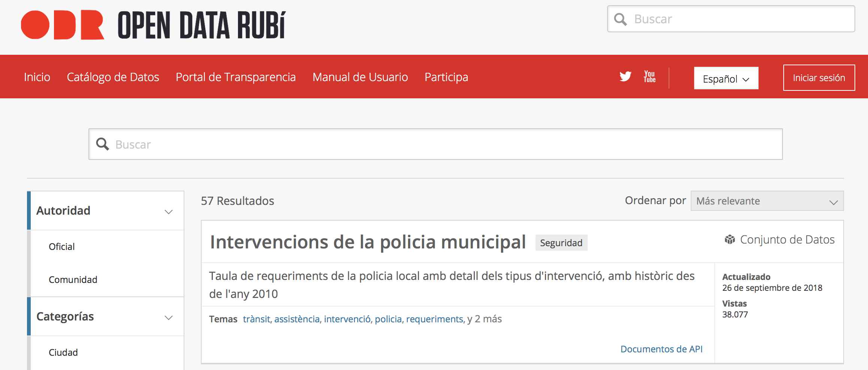Filter by Comunidad authority
This screenshot has width=868, height=370.
coord(73,280)
